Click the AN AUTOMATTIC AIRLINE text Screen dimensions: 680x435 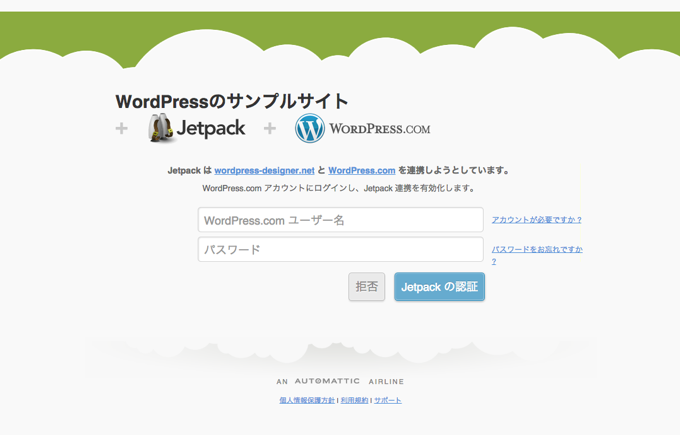[x=340, y=381]
